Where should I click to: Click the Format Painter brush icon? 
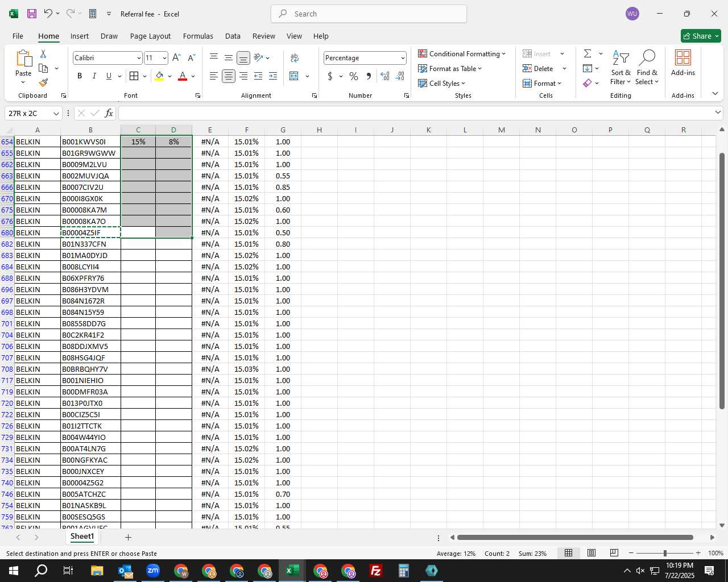tap(43, 82)
